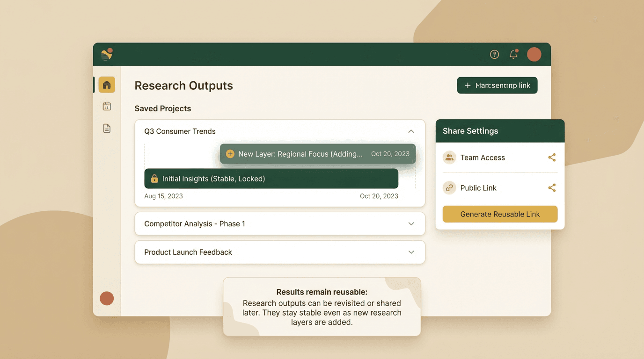The width and height of the screenshot is (644, 359).
Task: Click Oct 20, 2023 date under timeline
Action: click(379, 196)
